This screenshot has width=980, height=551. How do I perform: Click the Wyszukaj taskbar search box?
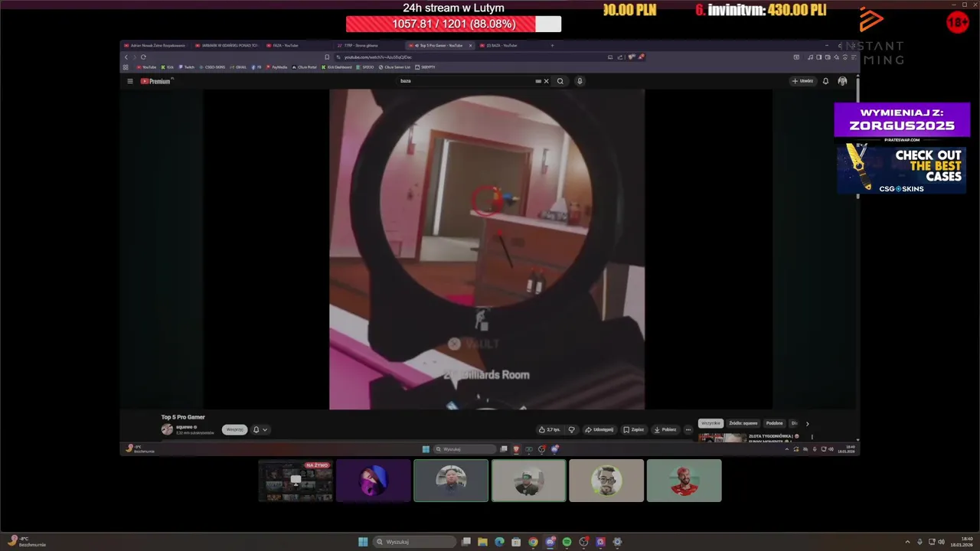click(x=414, y=542)
